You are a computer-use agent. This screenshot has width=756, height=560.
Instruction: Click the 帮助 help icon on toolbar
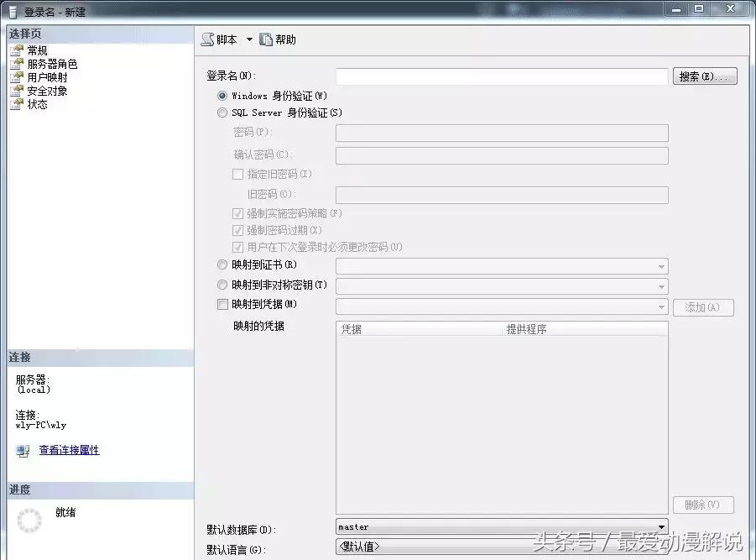263,38
